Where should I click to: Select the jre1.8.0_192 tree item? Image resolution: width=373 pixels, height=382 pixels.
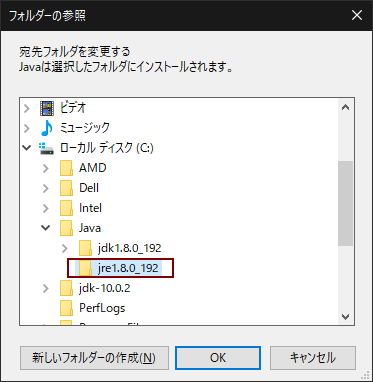[119, 268]
